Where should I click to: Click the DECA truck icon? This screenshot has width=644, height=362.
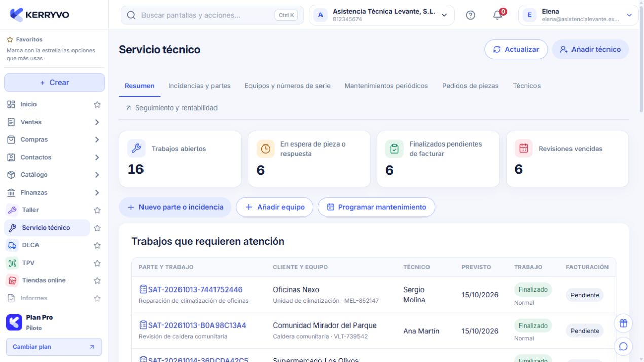12,245
